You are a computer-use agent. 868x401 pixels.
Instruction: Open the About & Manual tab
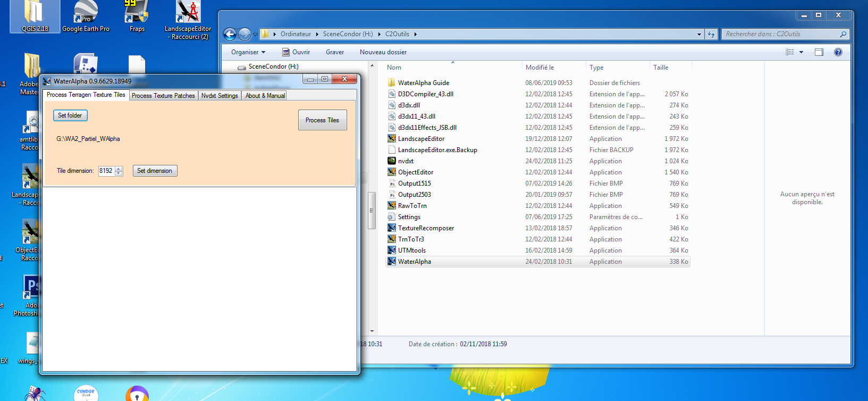coord(265,96)
